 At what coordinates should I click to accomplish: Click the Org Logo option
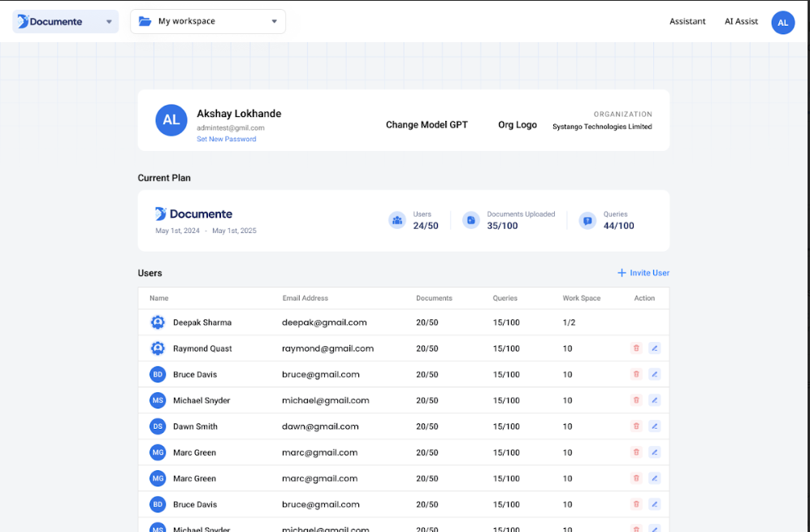pos(518,125)
